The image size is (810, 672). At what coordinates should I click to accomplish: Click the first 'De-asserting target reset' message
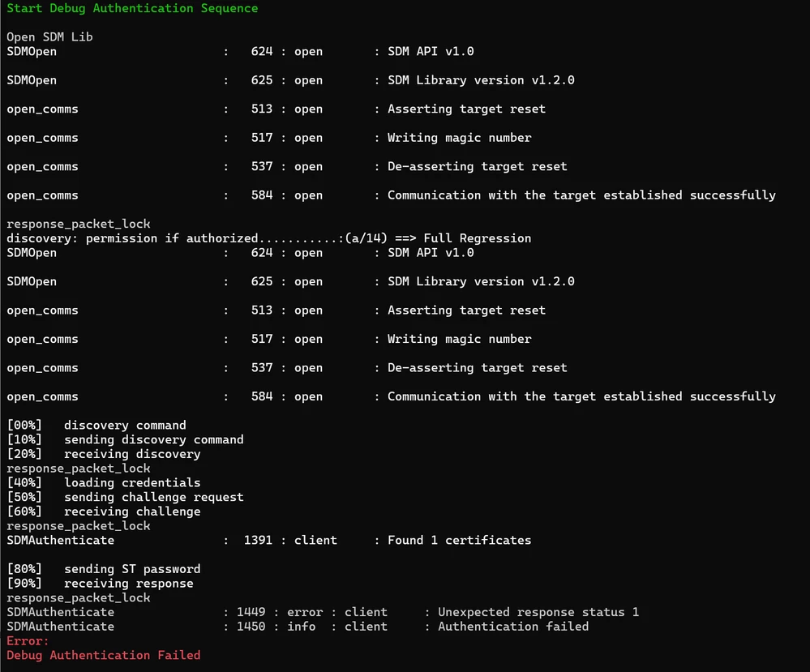[x=478, y=166]
